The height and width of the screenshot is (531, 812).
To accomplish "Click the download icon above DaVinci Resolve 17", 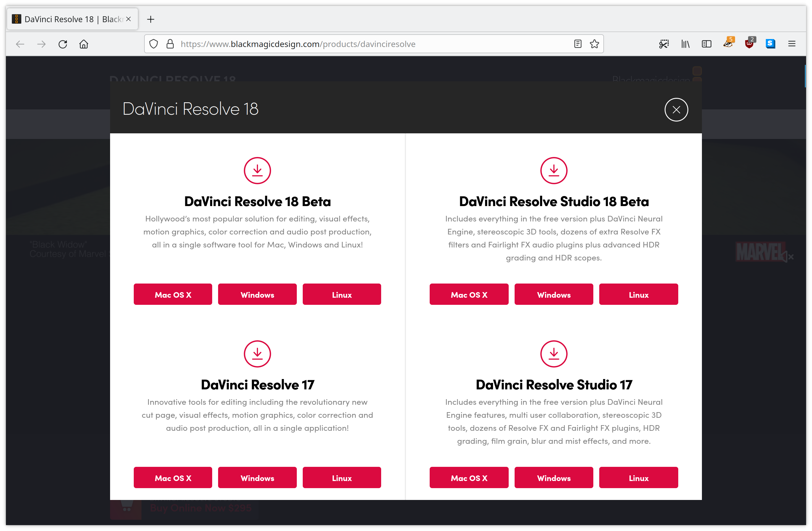I will (257, 354).
